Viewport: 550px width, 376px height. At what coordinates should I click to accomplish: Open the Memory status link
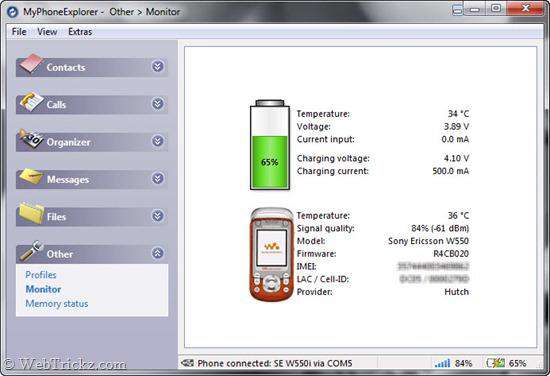(56, 304)
